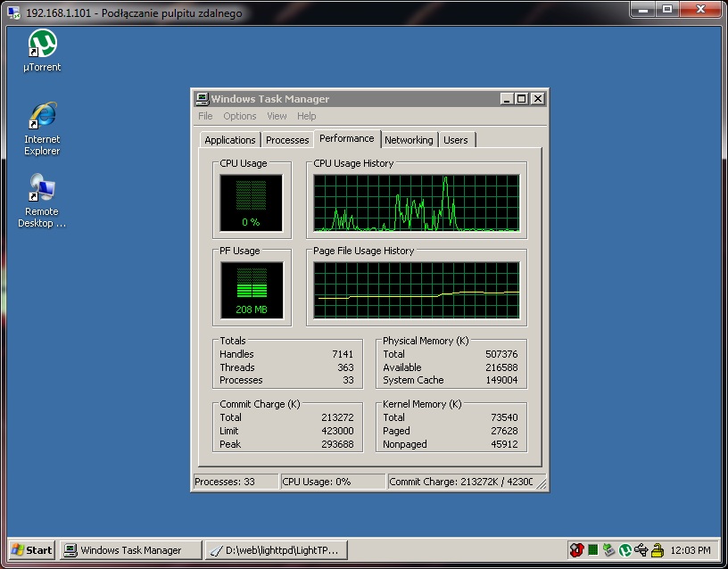Image resolution: width=728 pixels, height=569 pixels.
Task: Open the Help menu
Action: [x=306, y=116]
